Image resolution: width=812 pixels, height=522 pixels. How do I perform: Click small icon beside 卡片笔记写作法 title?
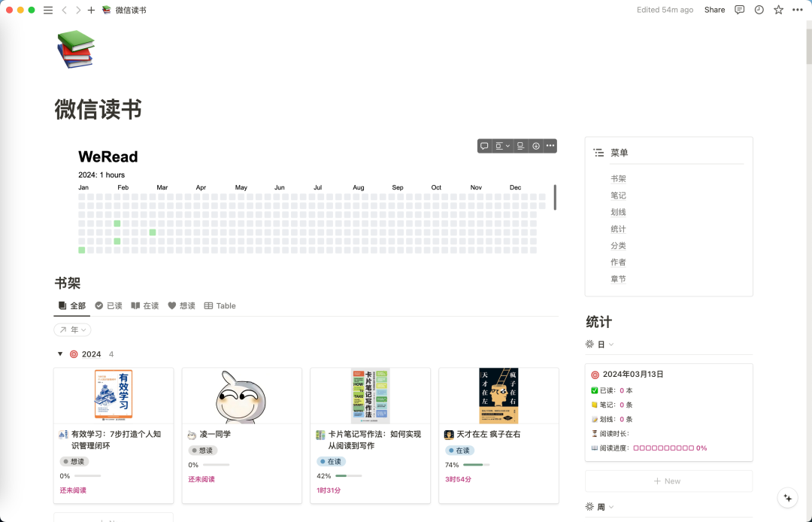(320, 435)
